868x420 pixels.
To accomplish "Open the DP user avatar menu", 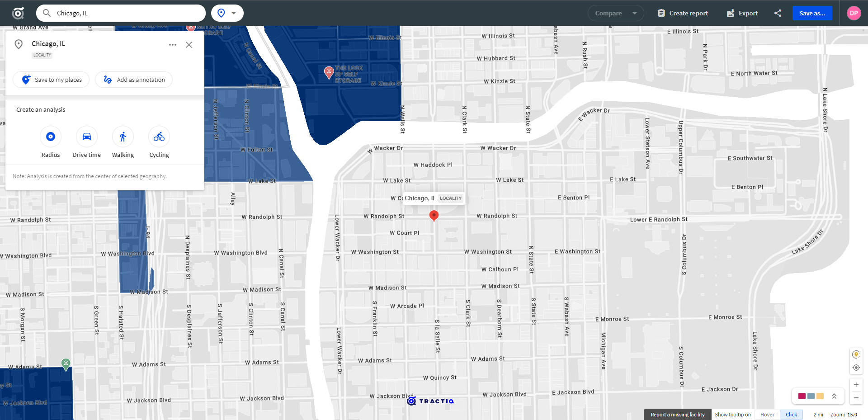I will [854, 13].
